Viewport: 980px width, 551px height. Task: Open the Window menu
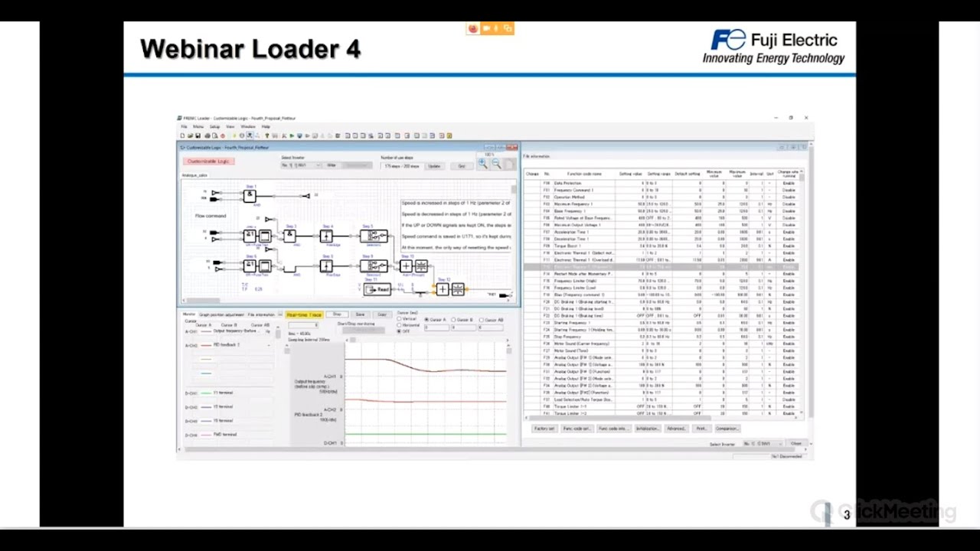(x=248, y=126)
